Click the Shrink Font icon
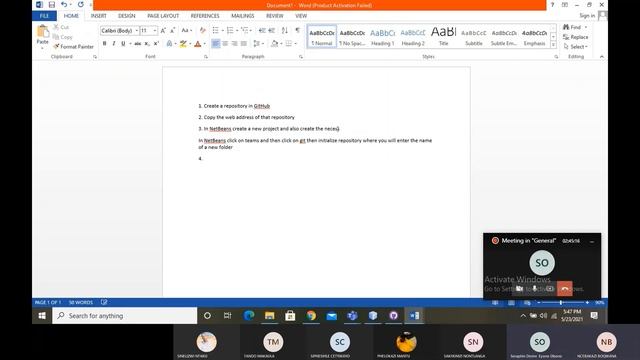 coord(173,31)
